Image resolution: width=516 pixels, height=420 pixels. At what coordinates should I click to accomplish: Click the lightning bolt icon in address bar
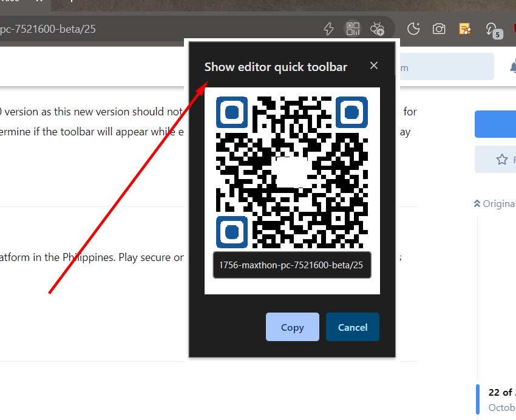(x=328, y=29)
